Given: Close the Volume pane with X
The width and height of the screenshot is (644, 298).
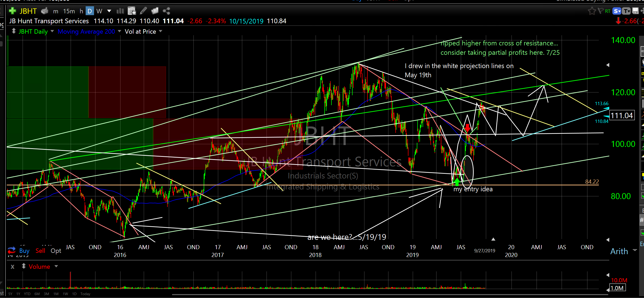Looking at the screenshot, I should [x=13, y=267].
